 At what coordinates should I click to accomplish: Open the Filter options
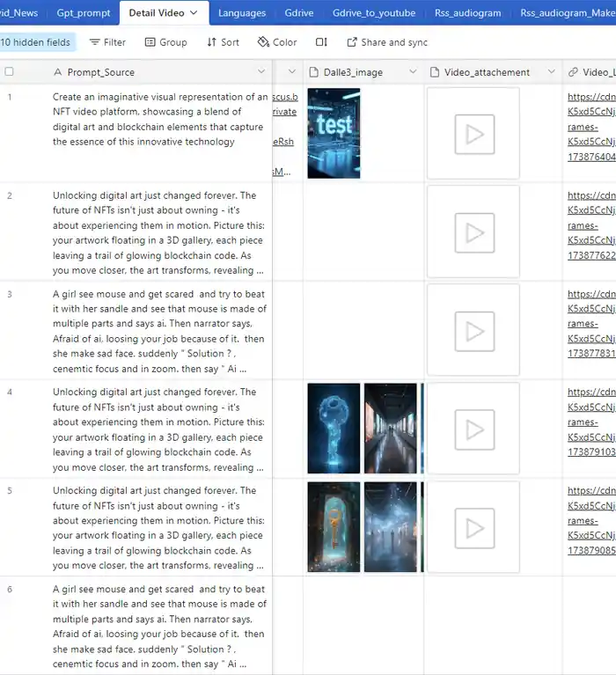point(107,42)
